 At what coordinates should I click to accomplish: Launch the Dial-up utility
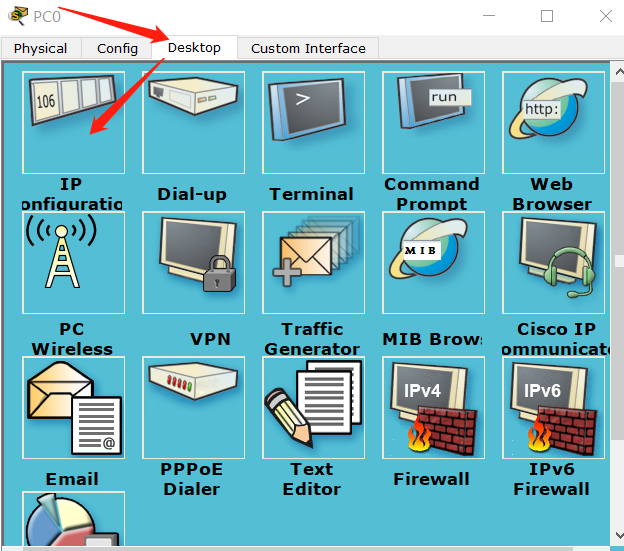(x=193, y=123)
